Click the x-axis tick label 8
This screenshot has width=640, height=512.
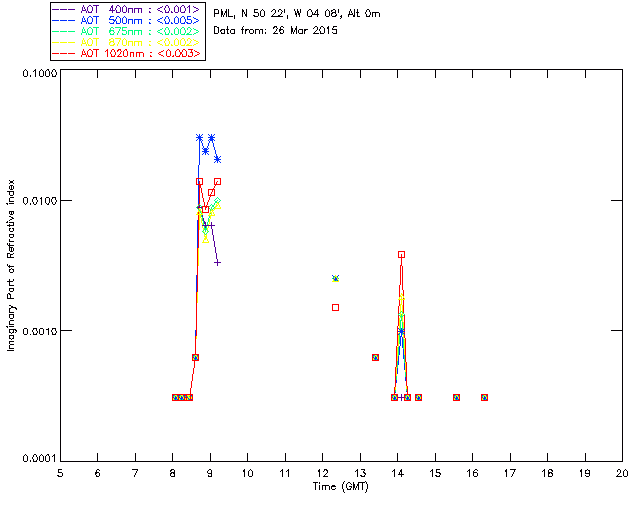coord(173,473)
